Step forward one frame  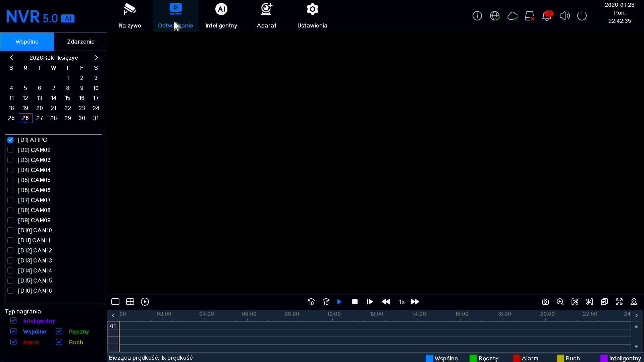tap(370, 302)
